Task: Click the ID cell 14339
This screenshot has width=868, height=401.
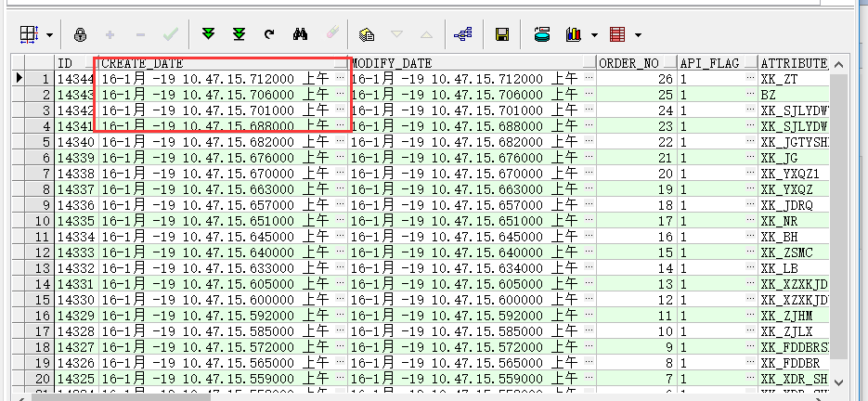Action: pos(76,158)
